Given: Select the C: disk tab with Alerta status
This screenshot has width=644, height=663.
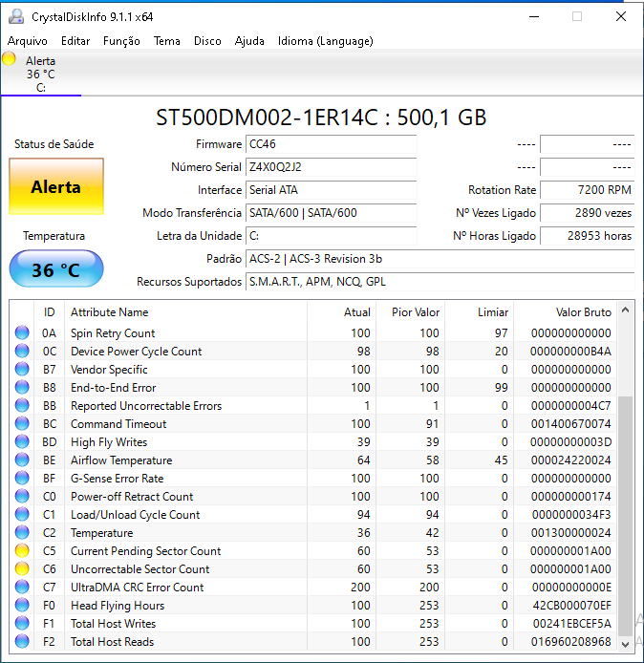Looking at the screenshot, I should (x=40, y=74).
